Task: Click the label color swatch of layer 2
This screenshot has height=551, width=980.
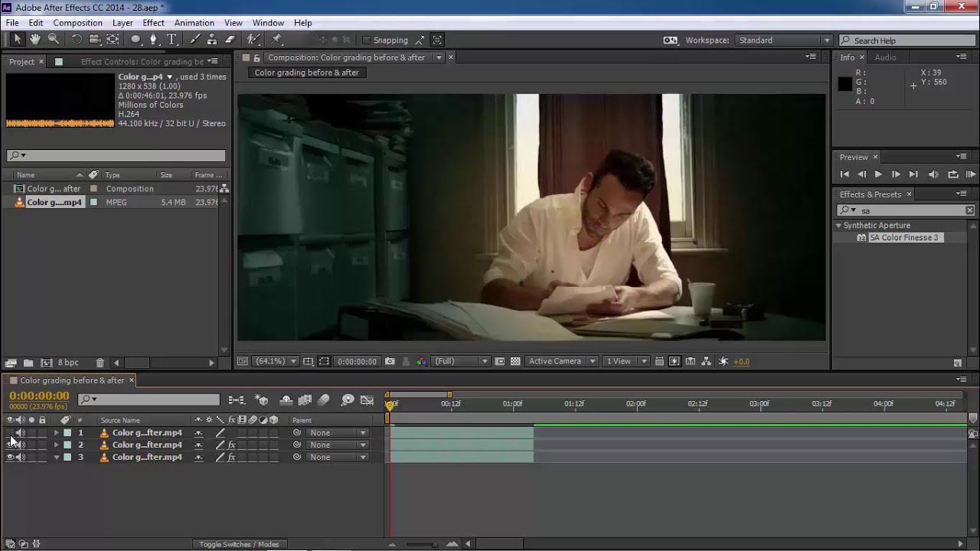Action: 67,445
